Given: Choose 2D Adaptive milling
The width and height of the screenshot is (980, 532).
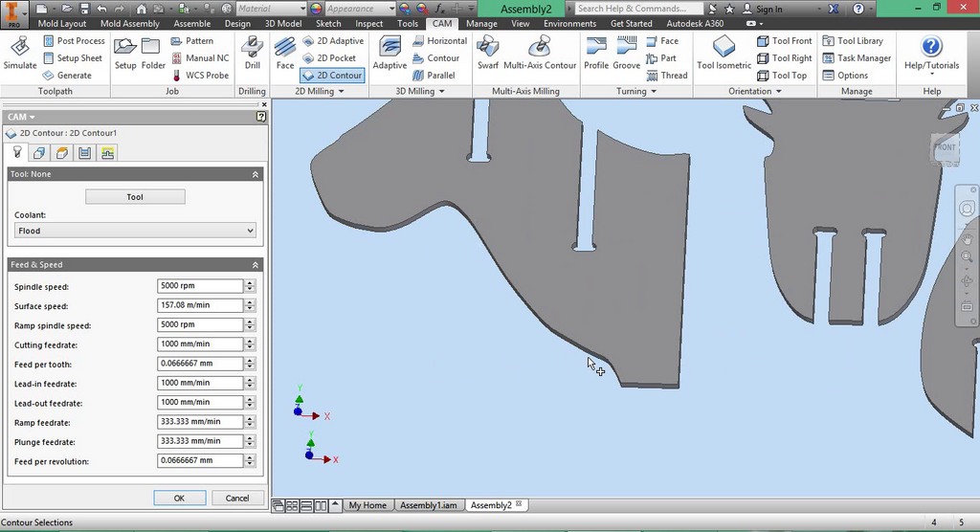Looking at the screenshot, I should point(333,40).
